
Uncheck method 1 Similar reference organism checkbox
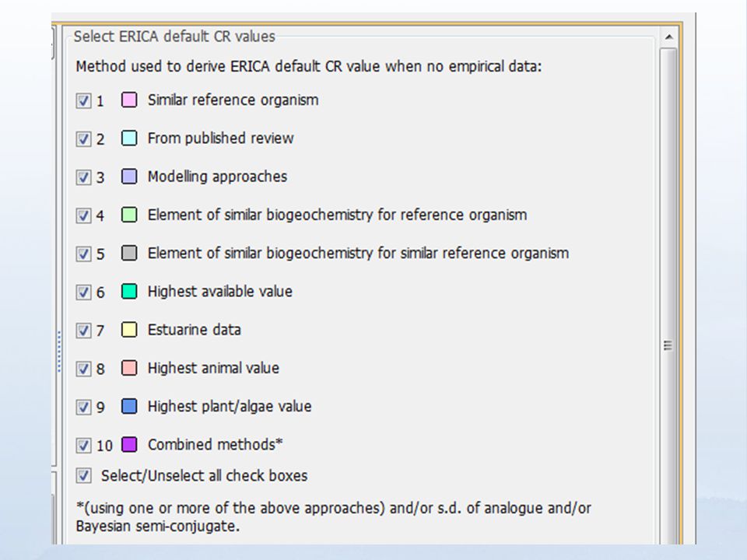point(83,100)
